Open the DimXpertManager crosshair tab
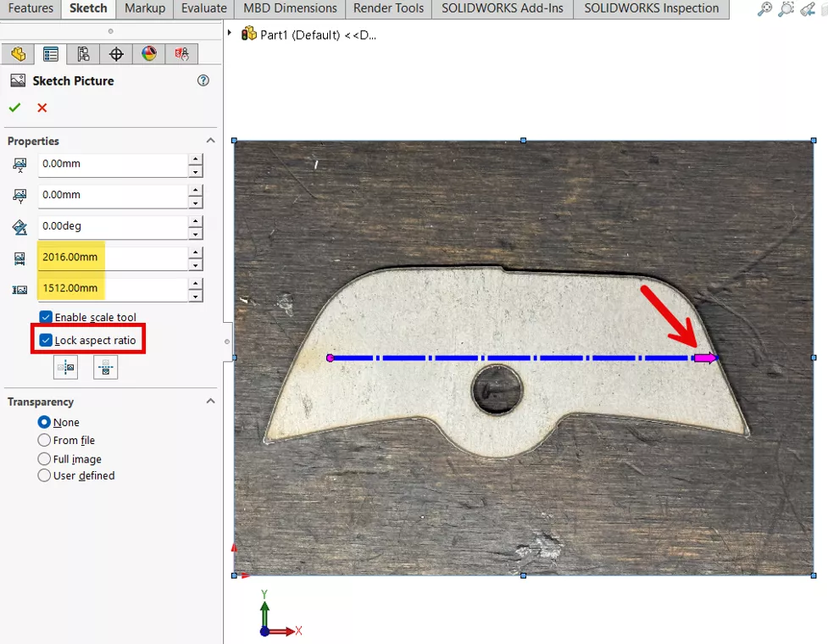Viewport: 828px width, 644px height. [116, 54]
